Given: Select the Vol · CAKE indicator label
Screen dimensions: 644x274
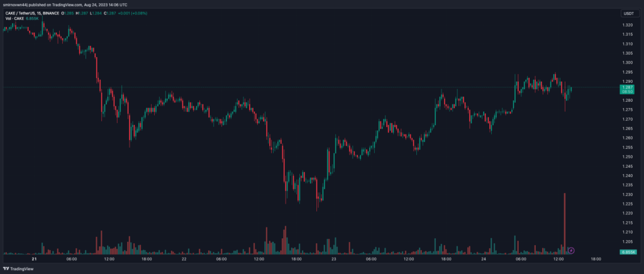Looking at the screenshot, I should pos(14,19).
